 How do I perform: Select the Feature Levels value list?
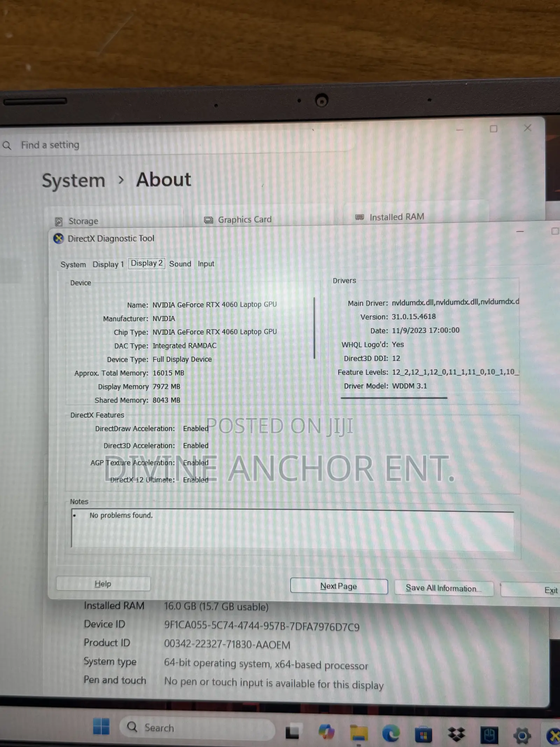[x=455, y=372]
